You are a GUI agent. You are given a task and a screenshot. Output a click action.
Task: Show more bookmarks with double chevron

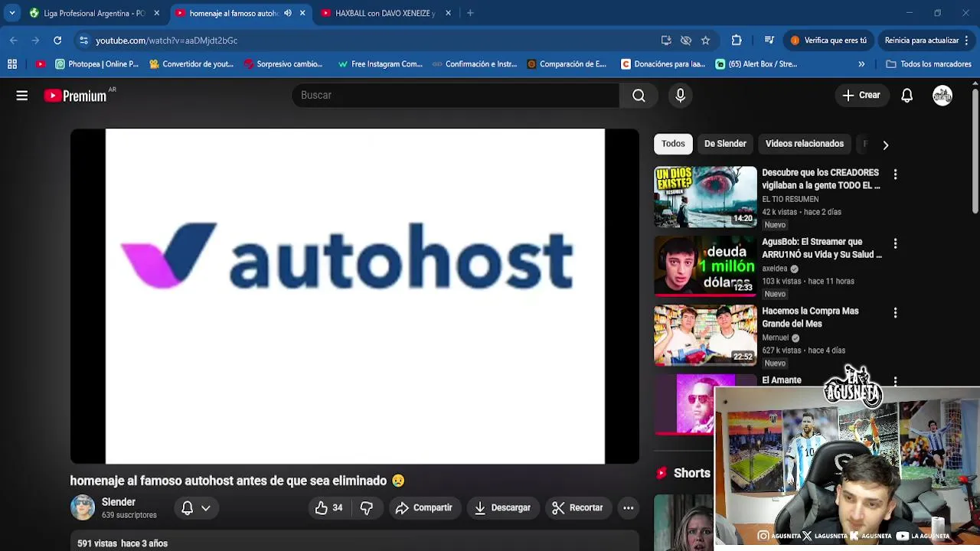(x=861, y=64)
